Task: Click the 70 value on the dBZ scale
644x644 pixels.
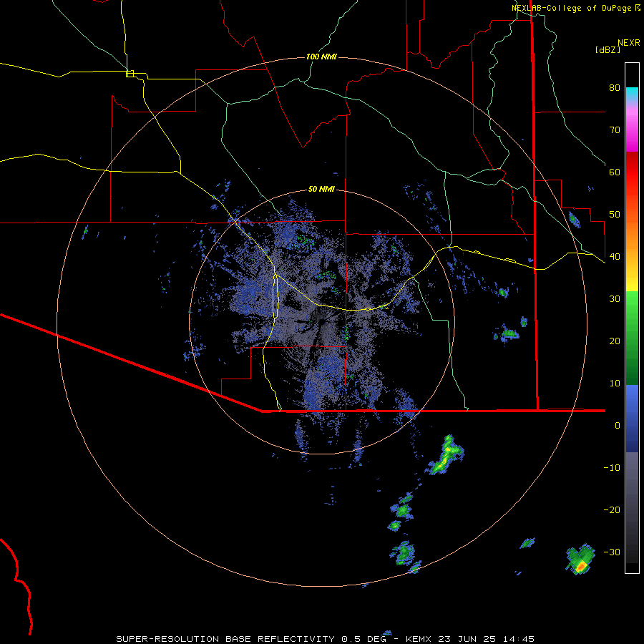Action: (x=615, y=130)
